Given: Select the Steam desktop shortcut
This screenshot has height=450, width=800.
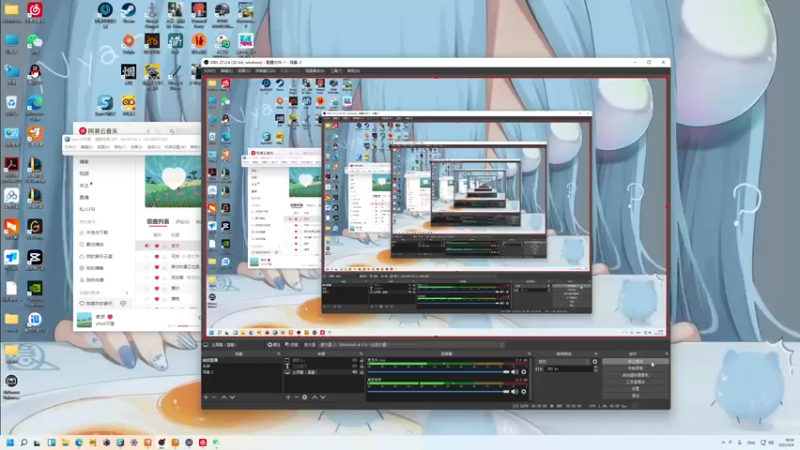Looking at the screenshot, I should pyautogui.click(x=129, y=13).
